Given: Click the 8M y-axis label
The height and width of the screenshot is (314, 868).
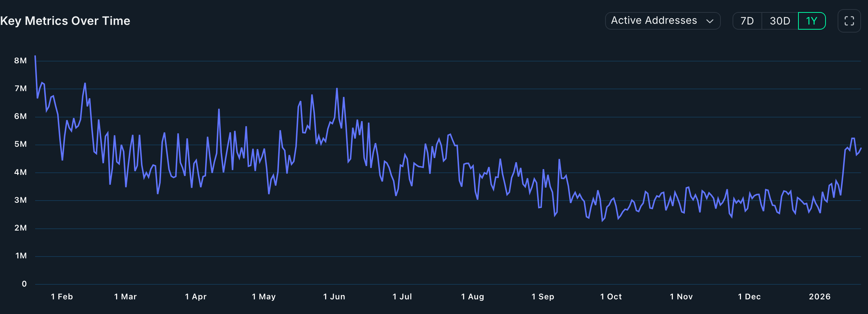Looking at the screenshot, I should pos(21,61).
